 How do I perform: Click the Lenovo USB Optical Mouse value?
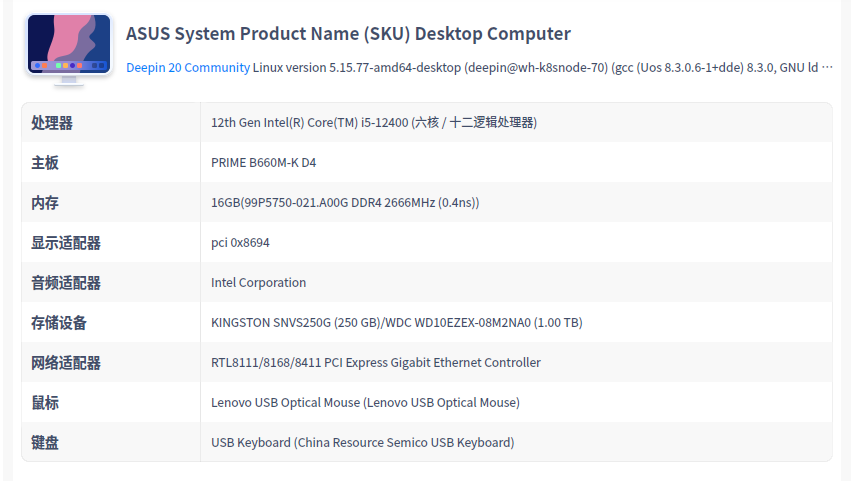[365, 403]
